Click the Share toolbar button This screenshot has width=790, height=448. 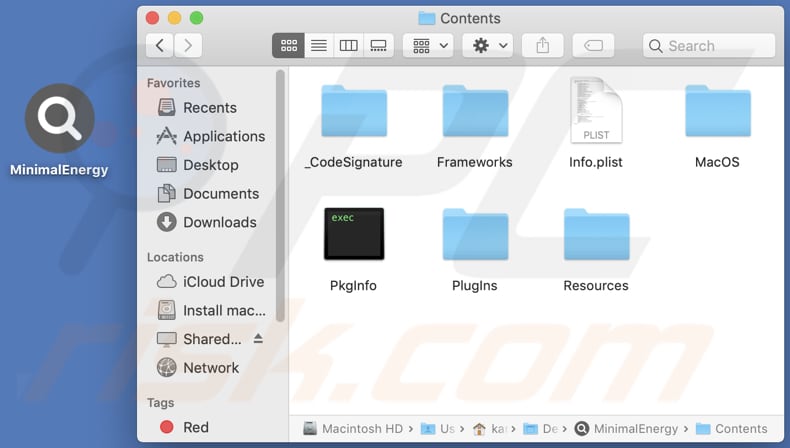click(x=543, y=45)
